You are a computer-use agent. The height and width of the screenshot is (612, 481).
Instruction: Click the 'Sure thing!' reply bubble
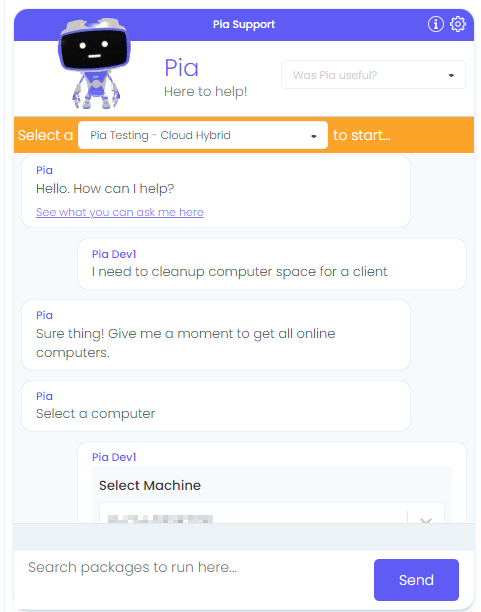coord(216,335)
